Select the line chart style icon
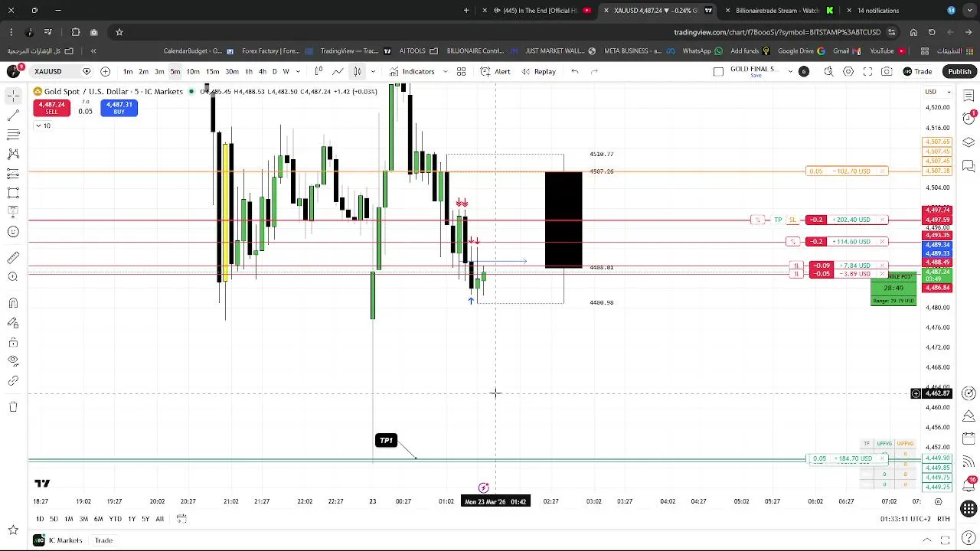Screen dimensions: 980x551 [x=338, y=71]
